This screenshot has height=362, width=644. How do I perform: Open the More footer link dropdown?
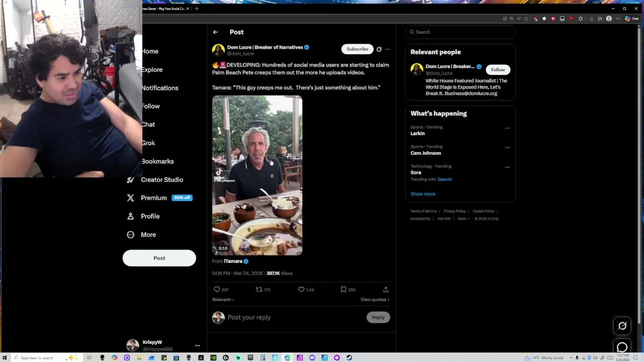(x=463, y=219)
